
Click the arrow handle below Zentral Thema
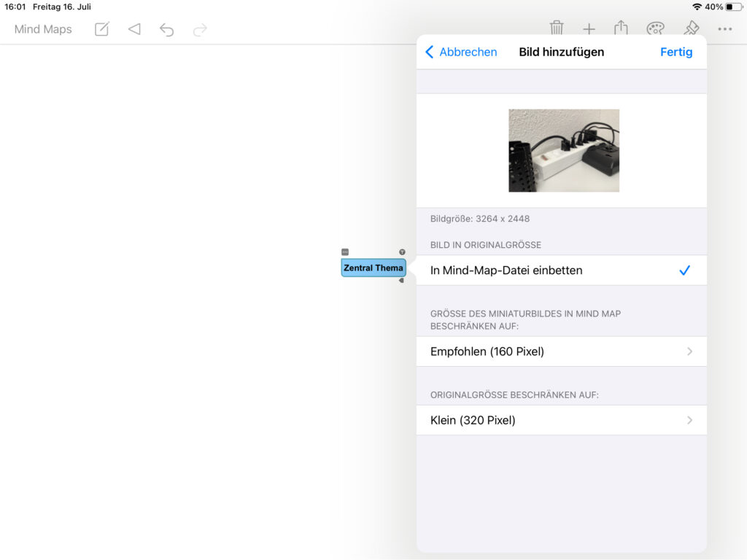[401, 280]
